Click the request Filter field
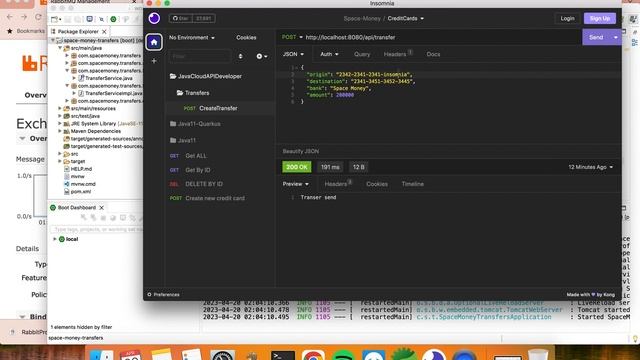640x360 pixels. point(199,56)
